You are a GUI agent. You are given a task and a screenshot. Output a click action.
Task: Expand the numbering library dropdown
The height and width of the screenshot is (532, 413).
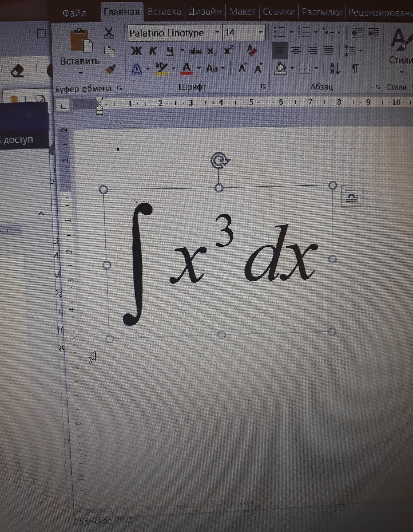point(316,32)
